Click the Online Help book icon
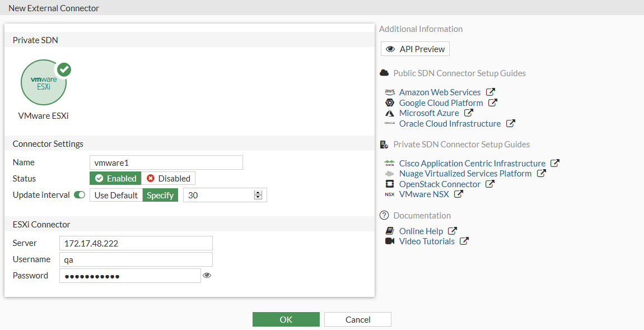 [x=390, y=231]
